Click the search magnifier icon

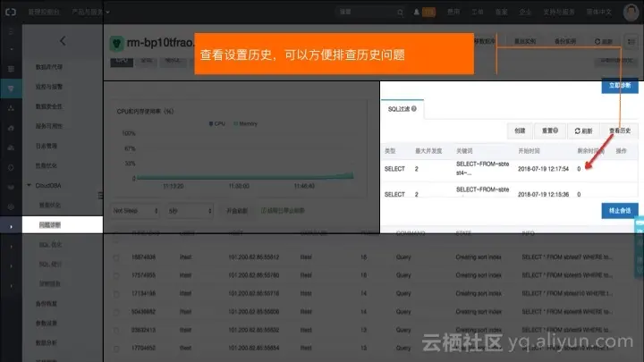click(400, 13)
